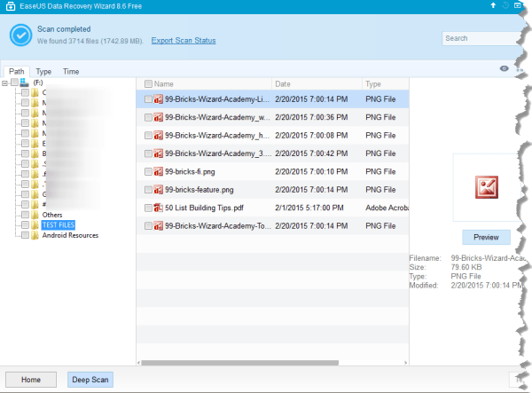Toggle the eye preview visibility icon
Image resolution: width=532 pixels, height=393 pixels.
pos(505,68)
